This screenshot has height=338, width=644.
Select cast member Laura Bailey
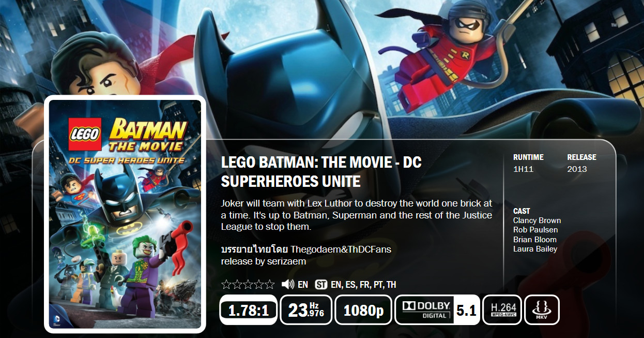(x=535, y=249)
